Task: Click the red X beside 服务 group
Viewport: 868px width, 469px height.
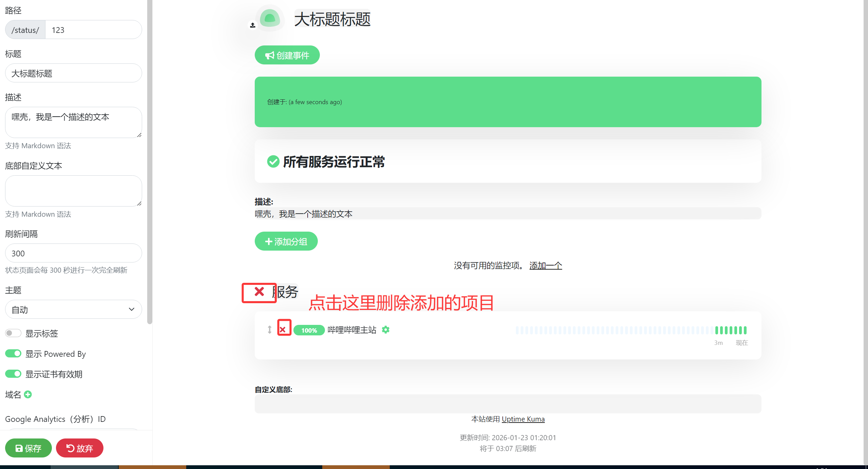Action: coord(259,291)
